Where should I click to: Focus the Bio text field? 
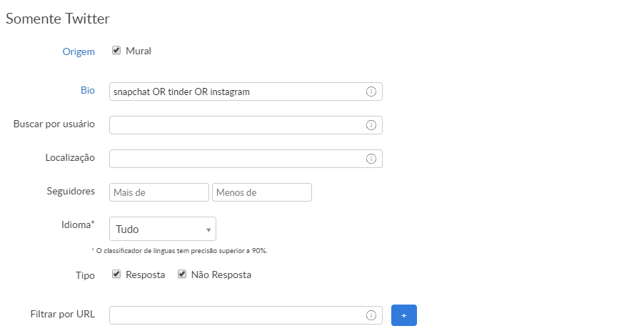tap(236, 92)
